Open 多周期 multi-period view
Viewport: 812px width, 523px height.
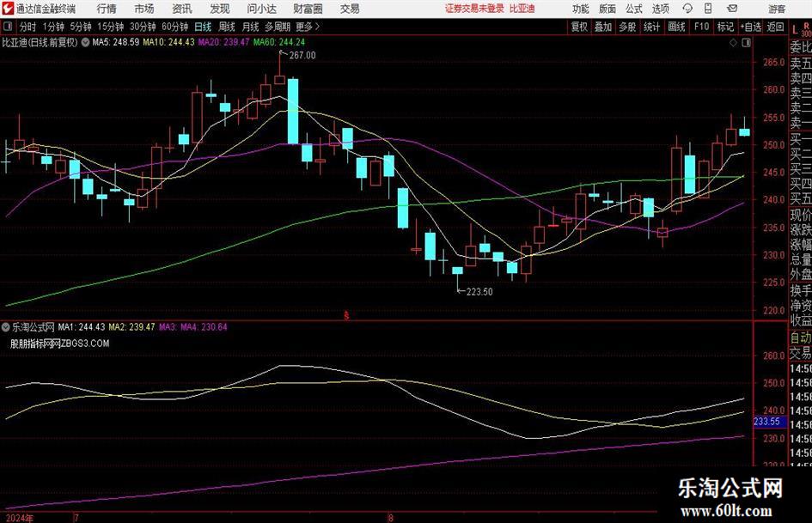coord(278,27)
